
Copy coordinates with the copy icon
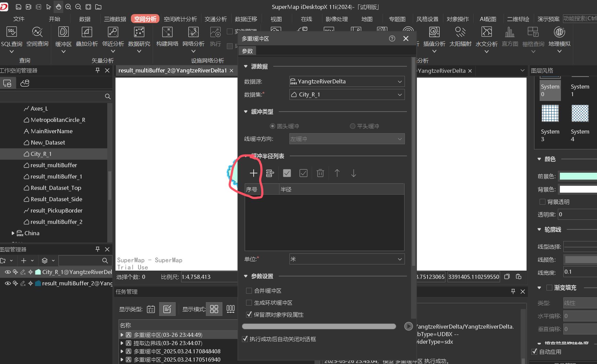(507, 277)
